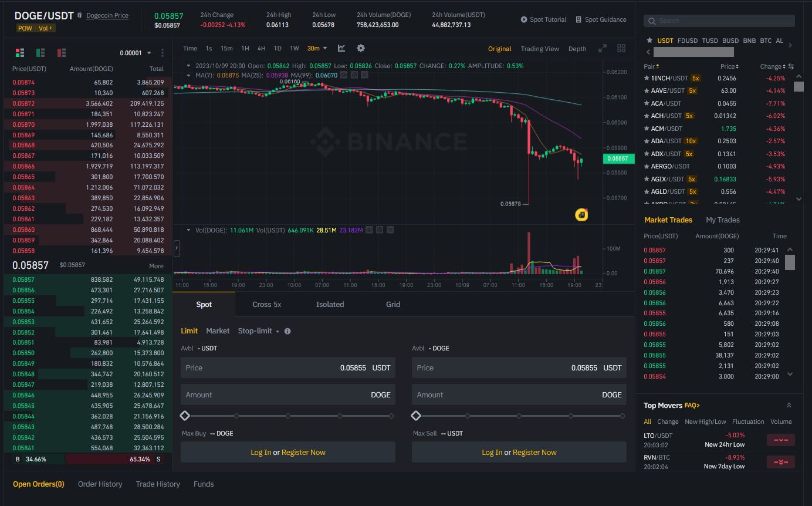
Task: Remove the Vol indicator
Action: point(390,230)
